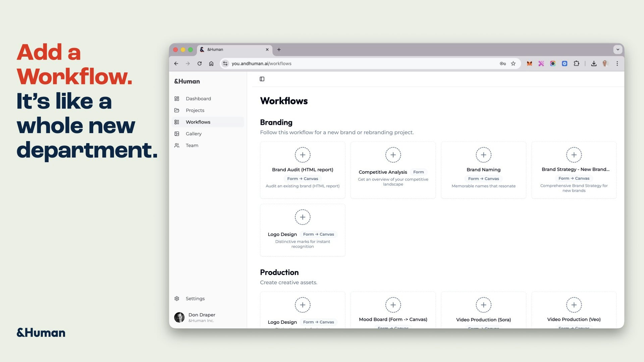Open the Gallery image icon
644x362 pixels.
177,133
